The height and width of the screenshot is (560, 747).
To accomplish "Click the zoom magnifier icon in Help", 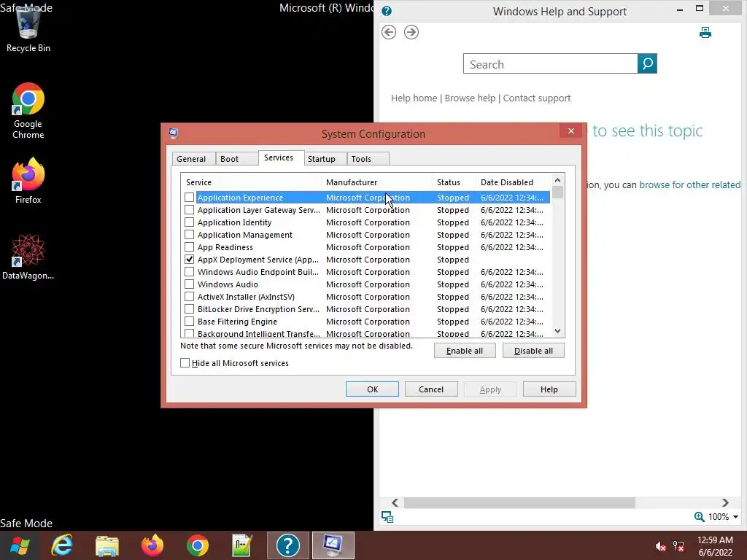I will (699, 517).
